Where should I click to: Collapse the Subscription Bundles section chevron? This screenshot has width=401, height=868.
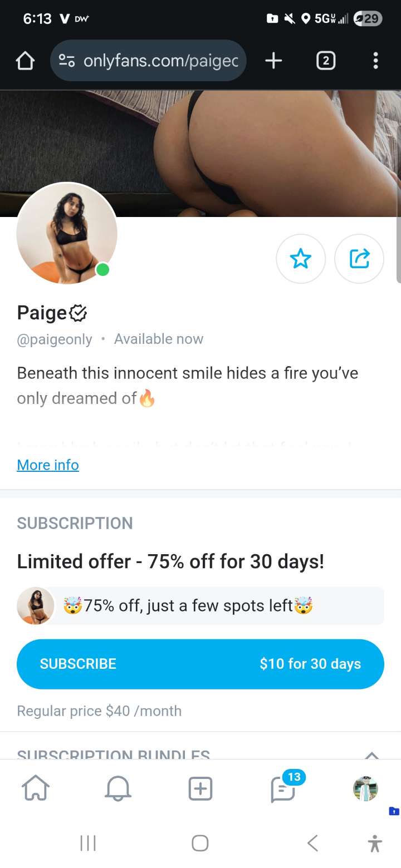(x=371, y=754)
